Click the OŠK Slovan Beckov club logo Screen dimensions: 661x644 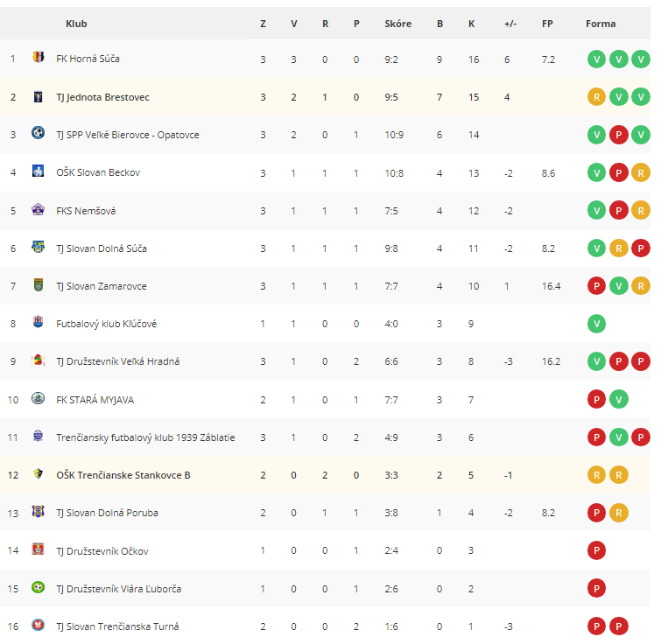click(x=38, y=171)
